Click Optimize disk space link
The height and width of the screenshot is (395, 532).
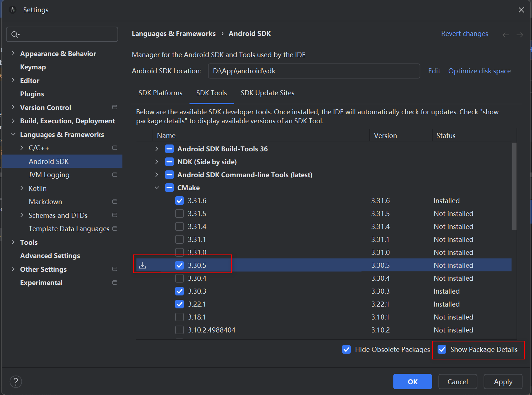point(479,71)
